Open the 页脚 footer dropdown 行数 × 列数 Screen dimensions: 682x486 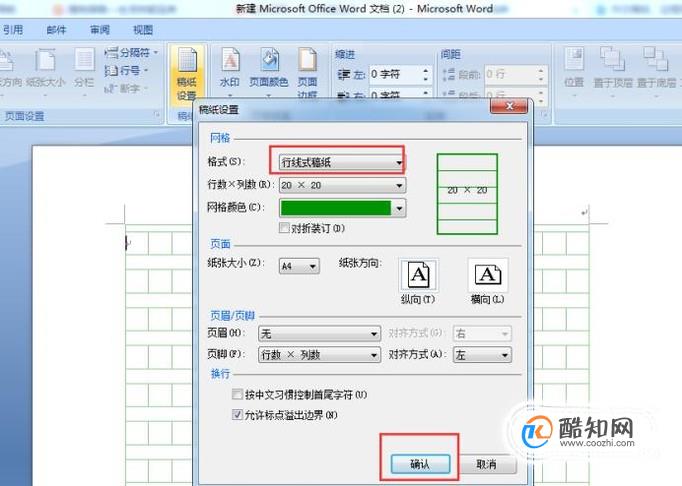tap(320, 355)
